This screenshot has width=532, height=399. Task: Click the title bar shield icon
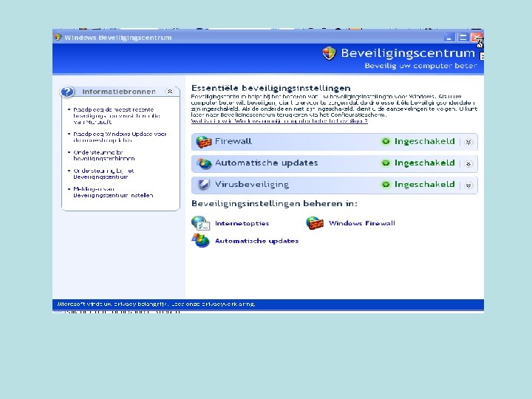(58, 37)
